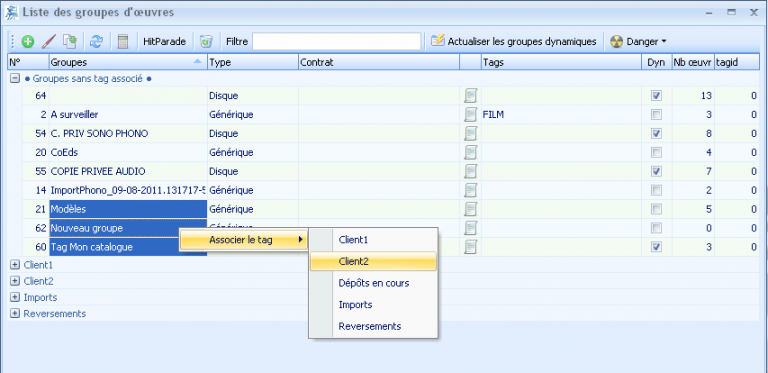768x373 pixels.
Task: Click Actualiser les groupes dynamiques
Action: pyautogui.click(x=514, y=42)
